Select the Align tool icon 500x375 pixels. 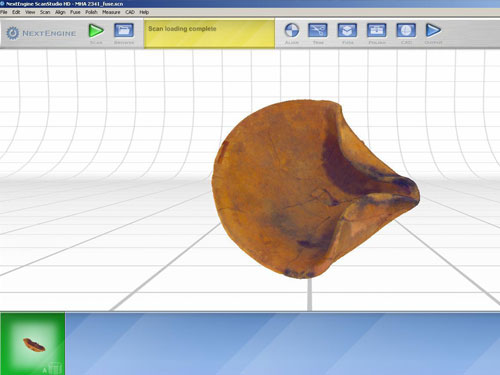coord(292,30)
